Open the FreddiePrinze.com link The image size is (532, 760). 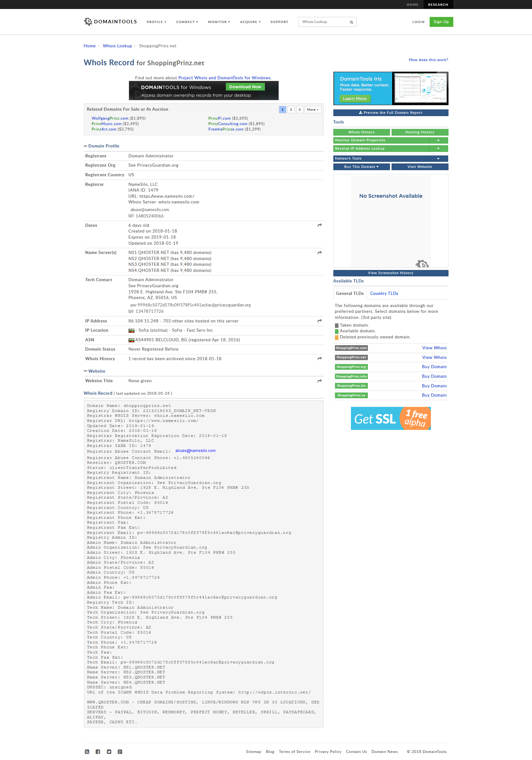point(226,130)
